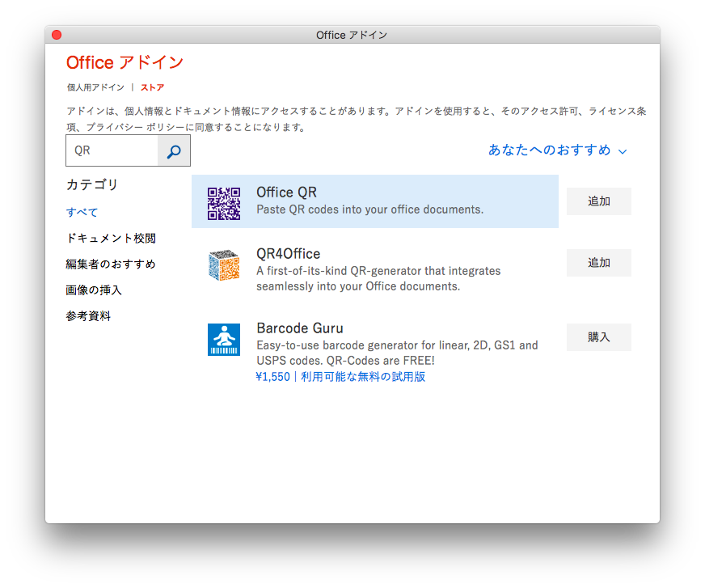Open the Barcode Guru title
705x588 pixels.
point(300,328)
